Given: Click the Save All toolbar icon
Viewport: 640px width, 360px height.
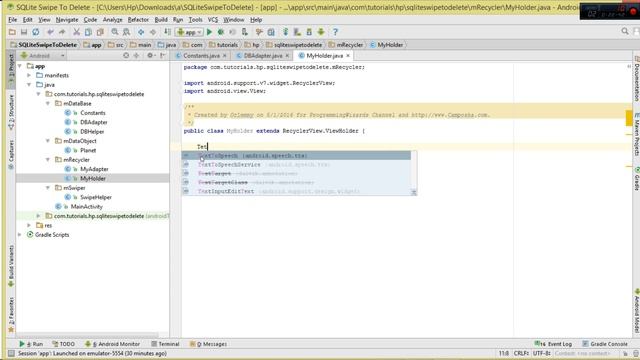Looking at the screenshot, I should click(x=24, y=32).
